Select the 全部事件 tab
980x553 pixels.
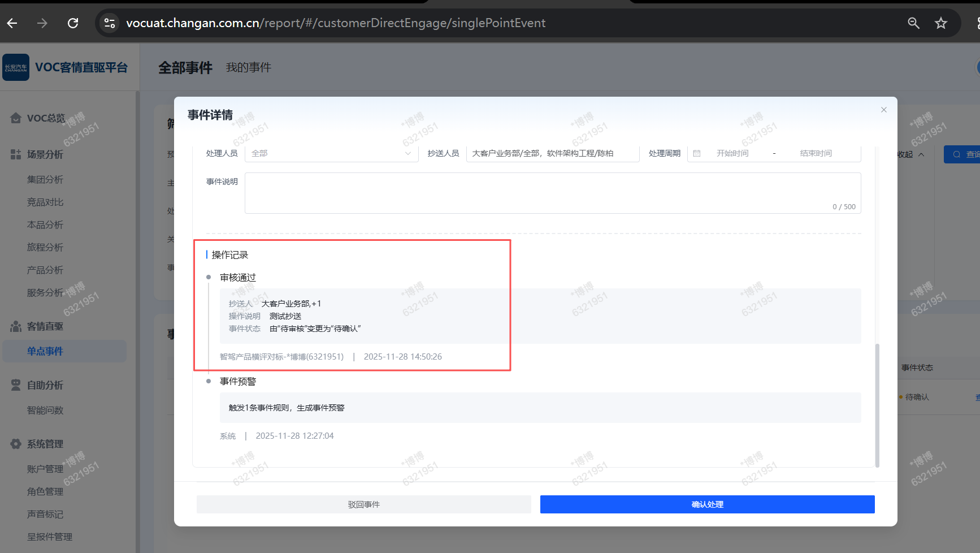tap(185, 68)
